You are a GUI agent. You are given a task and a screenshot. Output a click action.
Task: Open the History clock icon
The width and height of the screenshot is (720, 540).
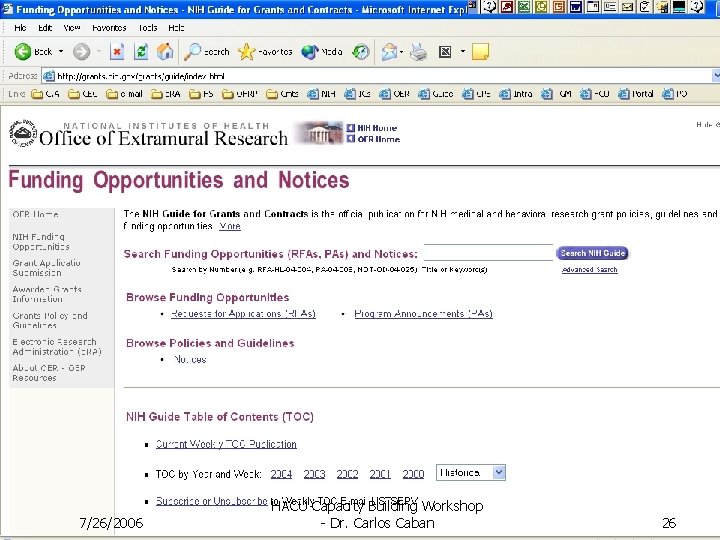[360, 51]
